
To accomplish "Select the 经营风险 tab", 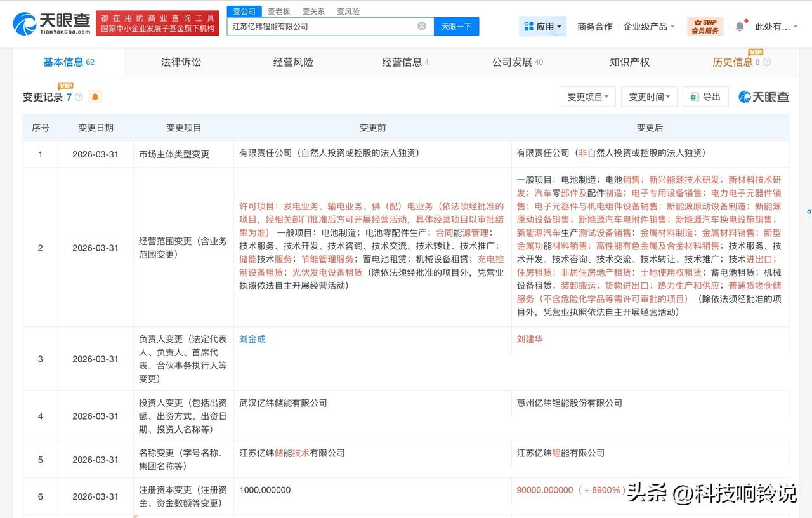I will [293, 62].
